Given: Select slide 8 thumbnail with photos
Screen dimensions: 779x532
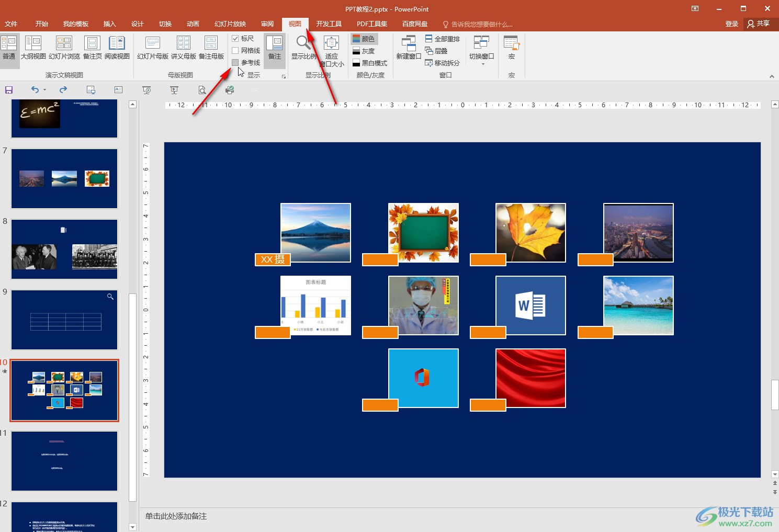Looking at the screenshot, I should (x=64, y=249).
